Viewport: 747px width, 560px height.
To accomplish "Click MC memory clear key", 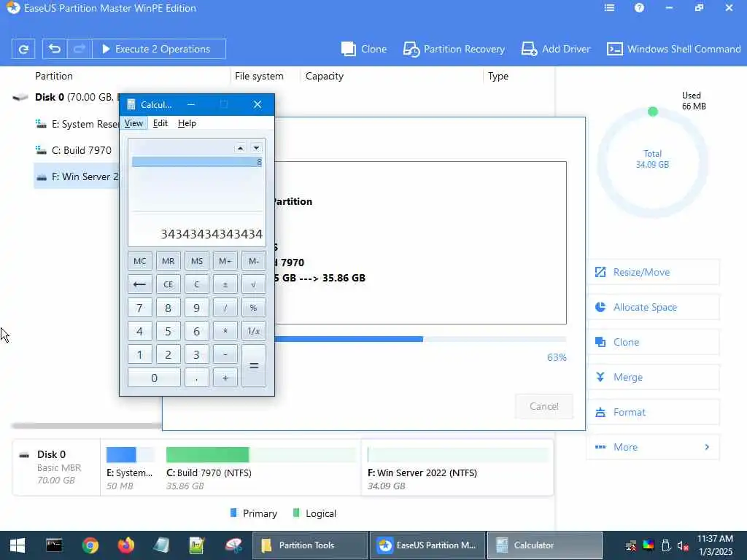I will point(140,261).
